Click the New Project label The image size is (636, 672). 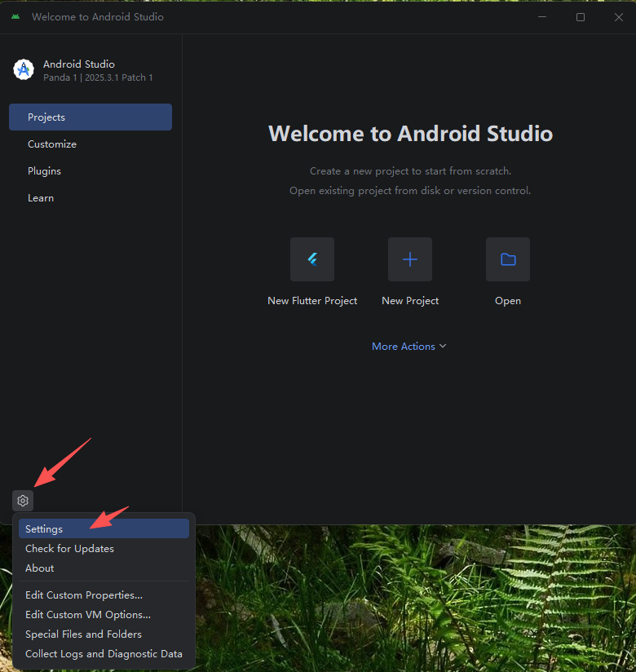[x=410, y=301]
